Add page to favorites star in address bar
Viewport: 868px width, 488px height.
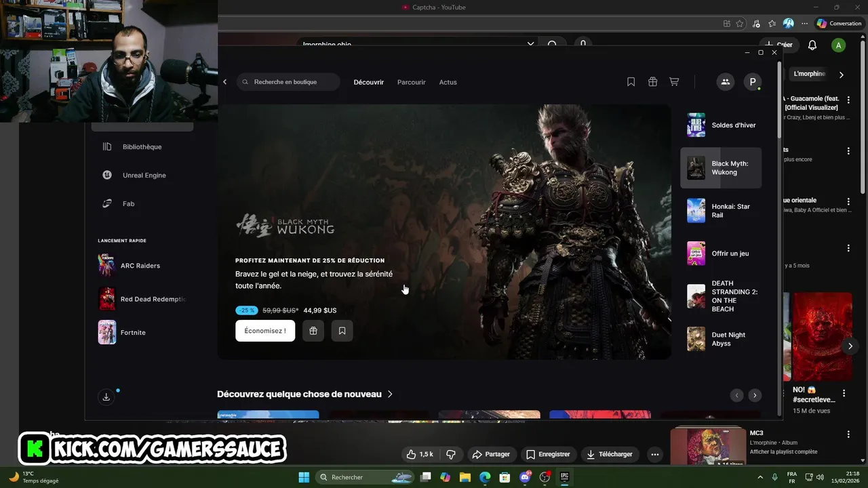740,23
